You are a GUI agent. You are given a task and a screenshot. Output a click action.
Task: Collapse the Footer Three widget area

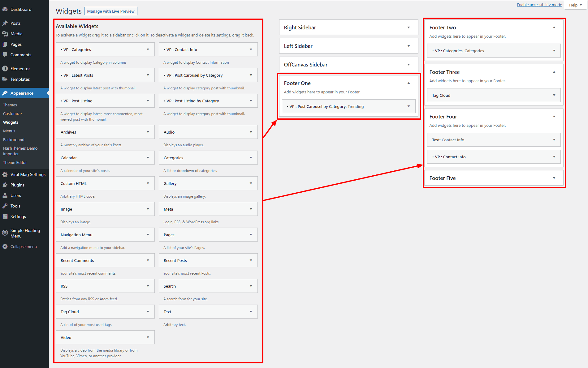point(554,72)
